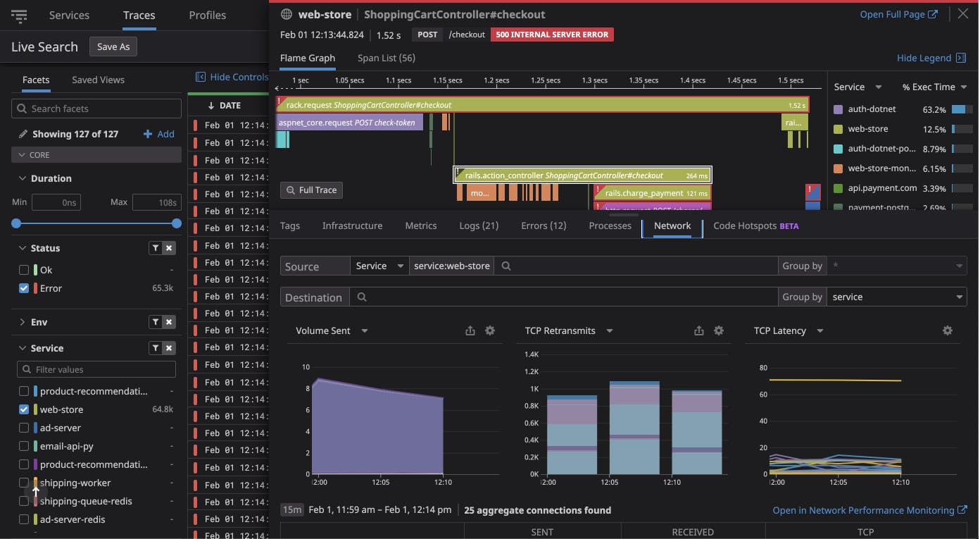Enable the ad-server service checkbox
This screenshot has height=539, width=980.
coord(23,427)
